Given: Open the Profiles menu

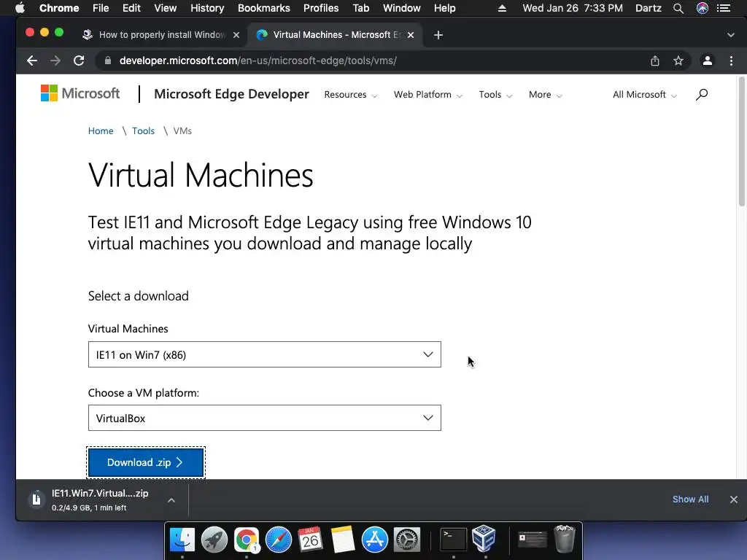Looking at the screenshot, I should [321, 8].
